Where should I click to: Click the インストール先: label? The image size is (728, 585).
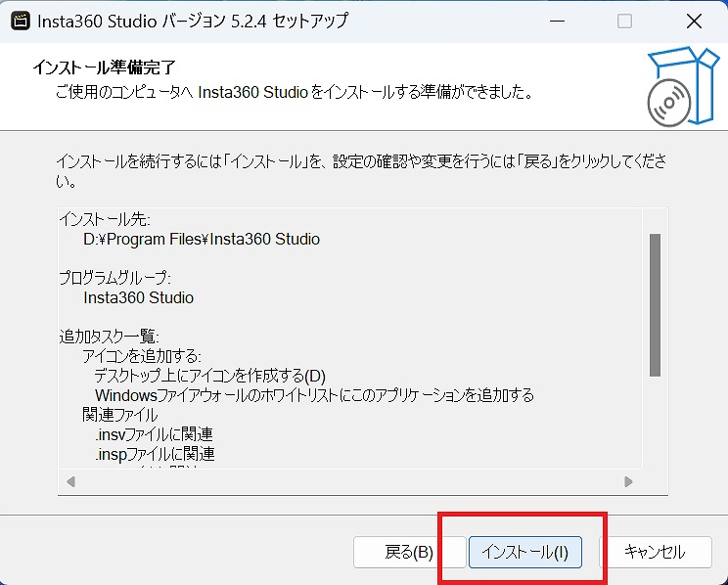[x=105, y=219]
